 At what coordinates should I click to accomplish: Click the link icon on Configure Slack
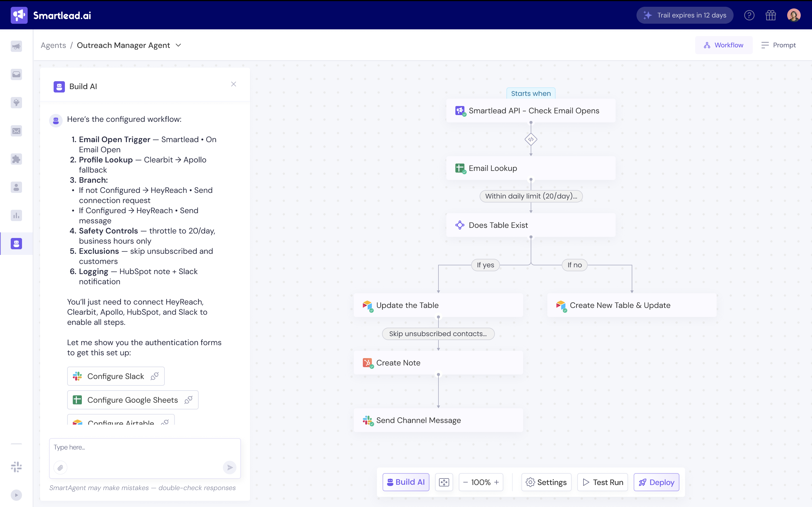click(x=155, y=376)
